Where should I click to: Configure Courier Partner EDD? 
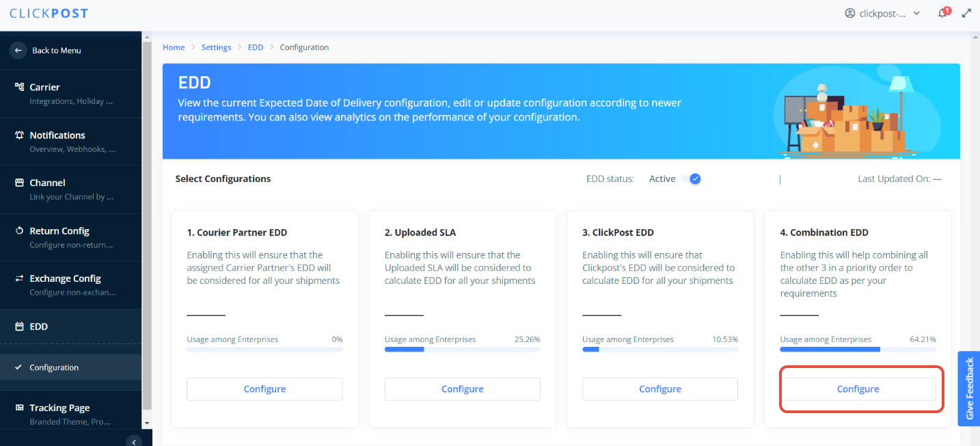pyautogui.click(x=264, y=389)
